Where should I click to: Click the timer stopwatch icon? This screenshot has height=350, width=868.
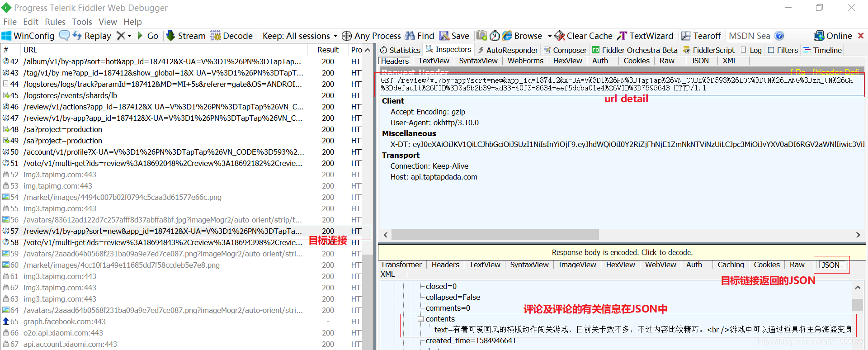pos(495,36)
